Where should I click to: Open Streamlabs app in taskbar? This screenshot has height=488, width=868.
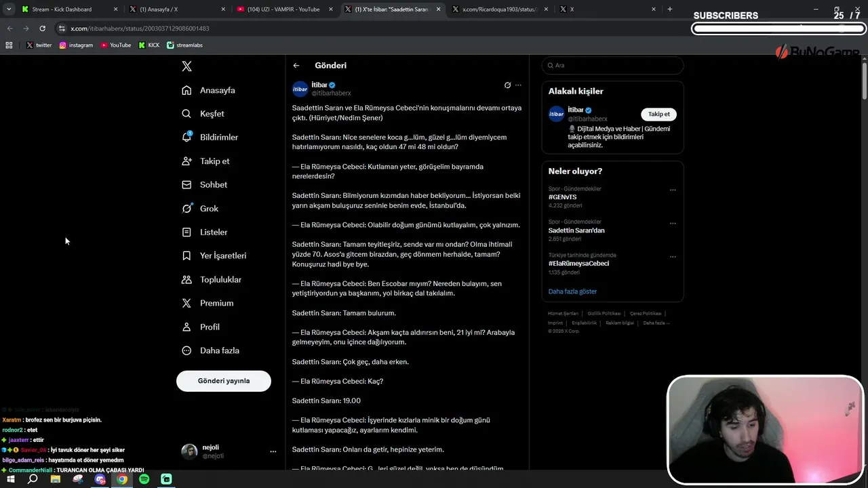tap(166, 479)
